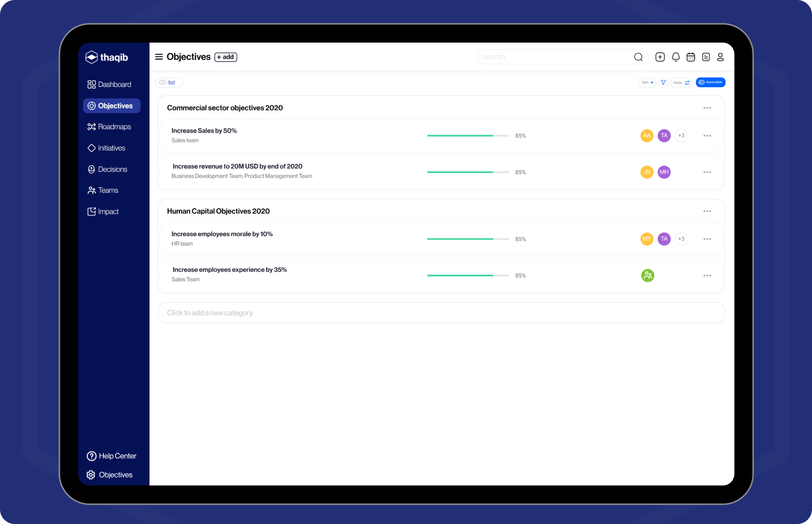812x524 pixels.
Task: Toggle the list view eye chip
Action: coord(169,83)
